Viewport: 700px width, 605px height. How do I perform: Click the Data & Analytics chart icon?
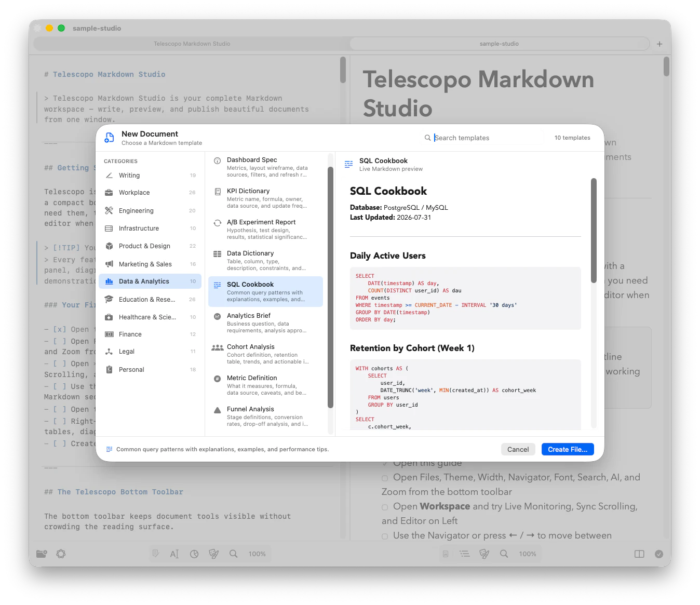coord(109,281)
